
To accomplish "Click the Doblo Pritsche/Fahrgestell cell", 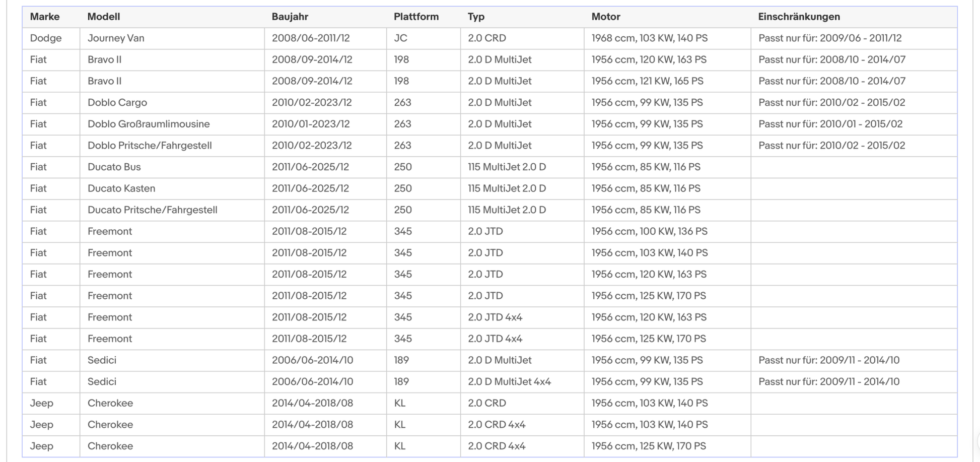I will pos(172,146).
